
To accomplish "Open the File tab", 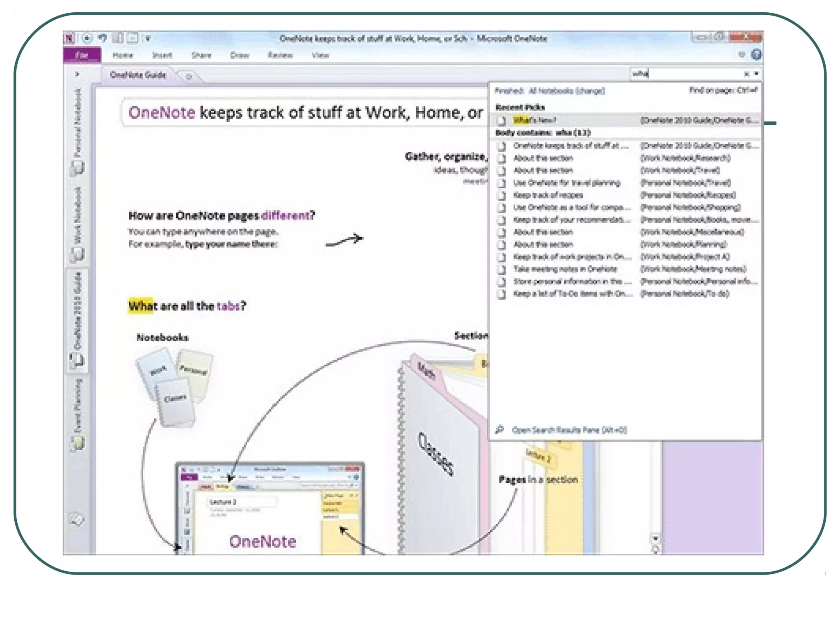I will [x=82, y=55].
